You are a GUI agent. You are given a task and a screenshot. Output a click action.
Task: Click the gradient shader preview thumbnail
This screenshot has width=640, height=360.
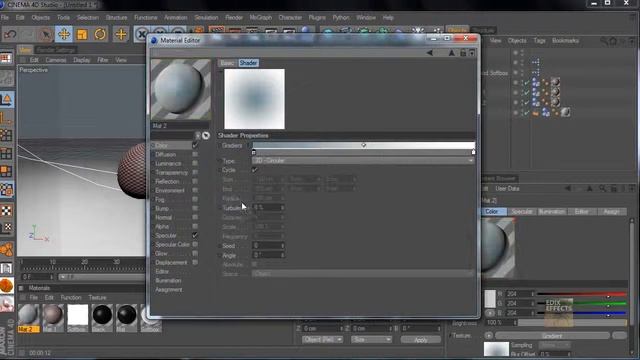click(254, 99)
